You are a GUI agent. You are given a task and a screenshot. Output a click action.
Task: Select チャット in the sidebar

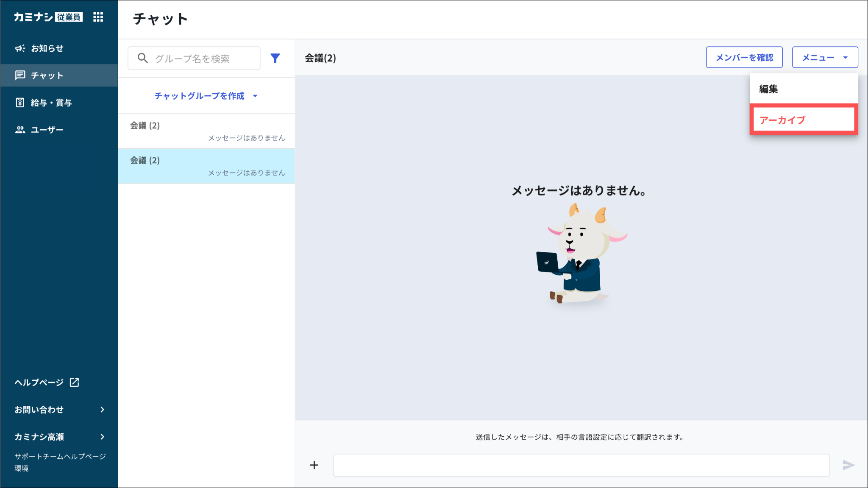[x=47, y=75]
